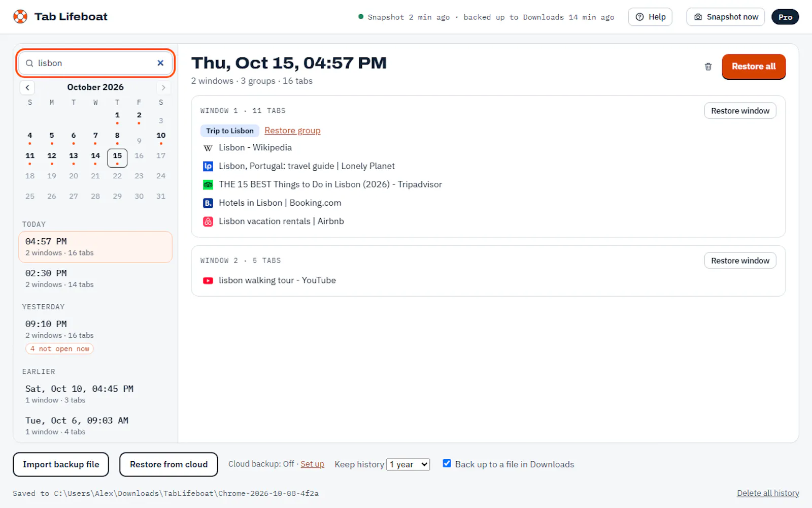Delete this snapshot with trash icon
812x508 pixels.
(x=708, y=67)
